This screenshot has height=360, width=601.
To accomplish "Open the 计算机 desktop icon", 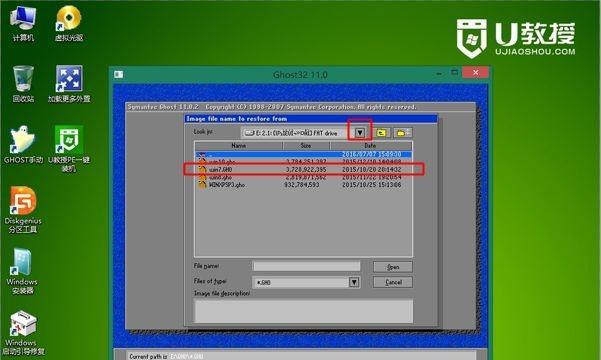I will pyautogui.click(x=23, y=23).
